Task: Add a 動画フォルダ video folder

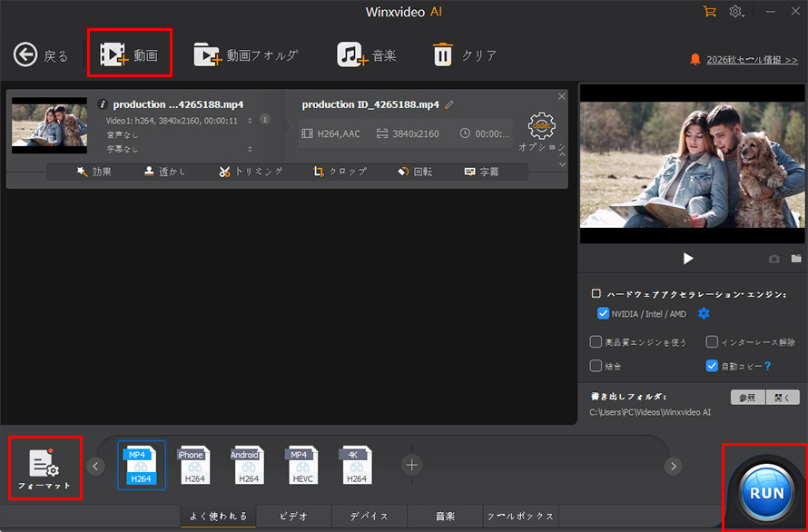Action: pos(208,54)
